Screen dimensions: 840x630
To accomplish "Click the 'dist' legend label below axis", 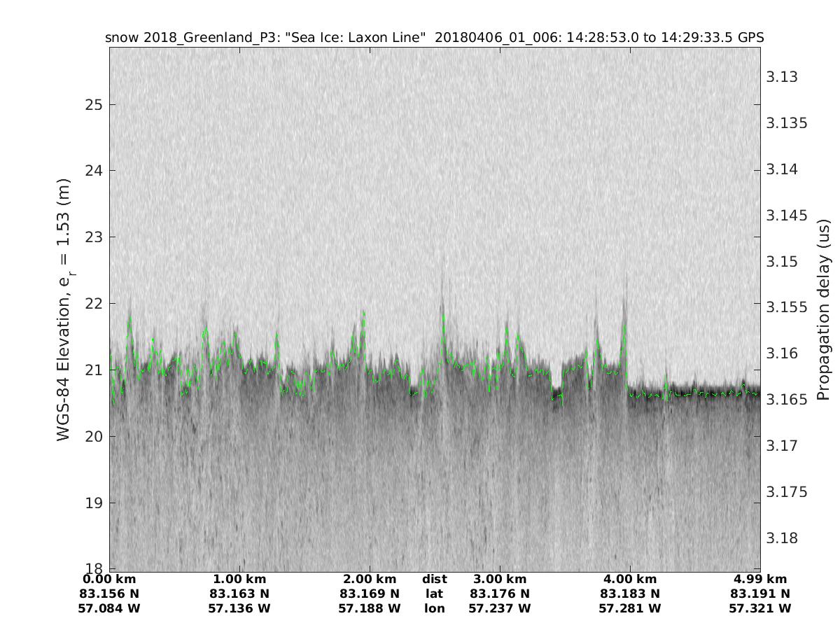I will click(x=435, y=579).
